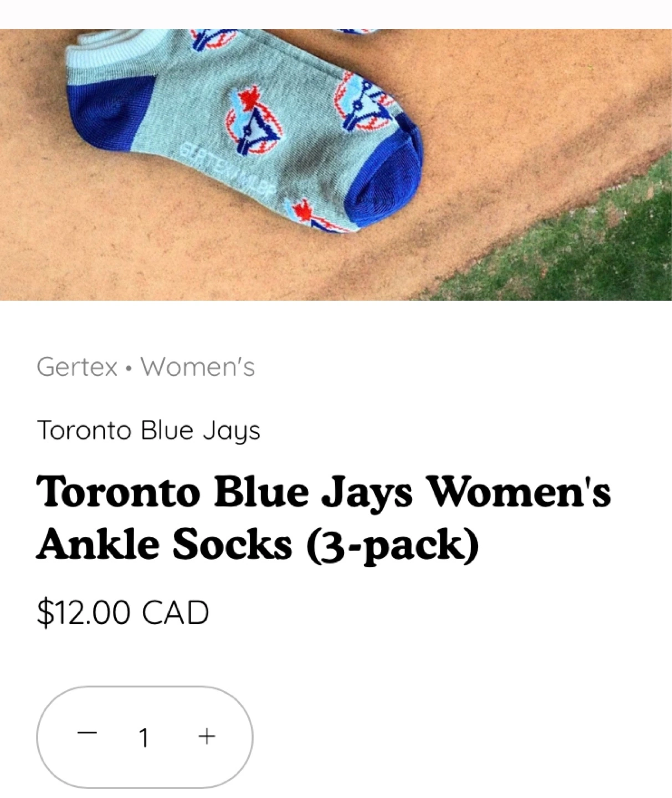
Task: Click the center Blue Jays logo on sock
Action: (254, 122)
